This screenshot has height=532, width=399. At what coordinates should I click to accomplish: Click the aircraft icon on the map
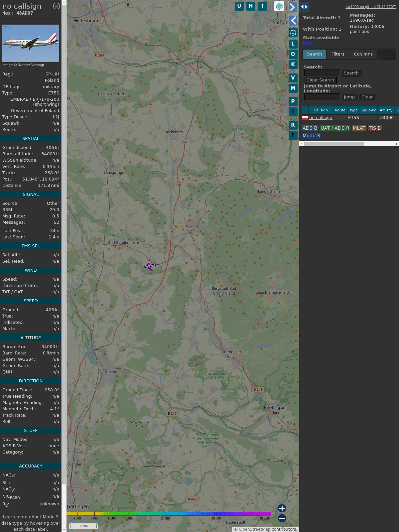(x=150, y=266)
